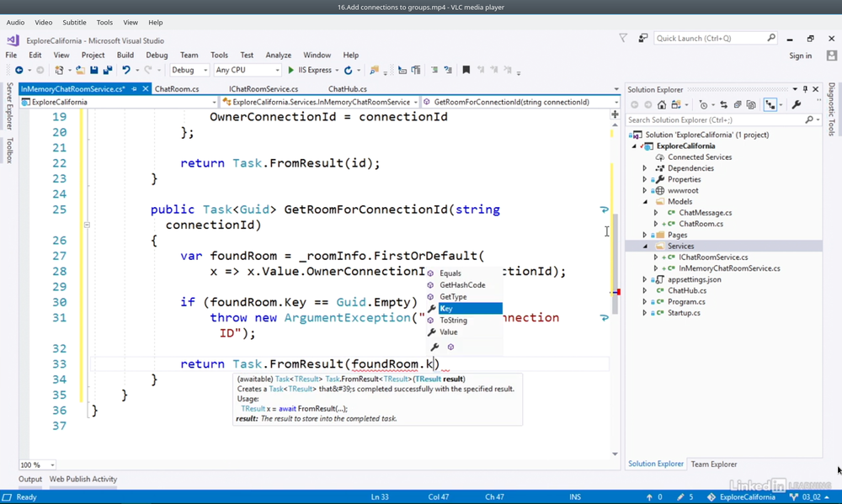Toggle the properties-only filter at the IntelliSense list bottom
842x504 pixels.
coord(435,347)
